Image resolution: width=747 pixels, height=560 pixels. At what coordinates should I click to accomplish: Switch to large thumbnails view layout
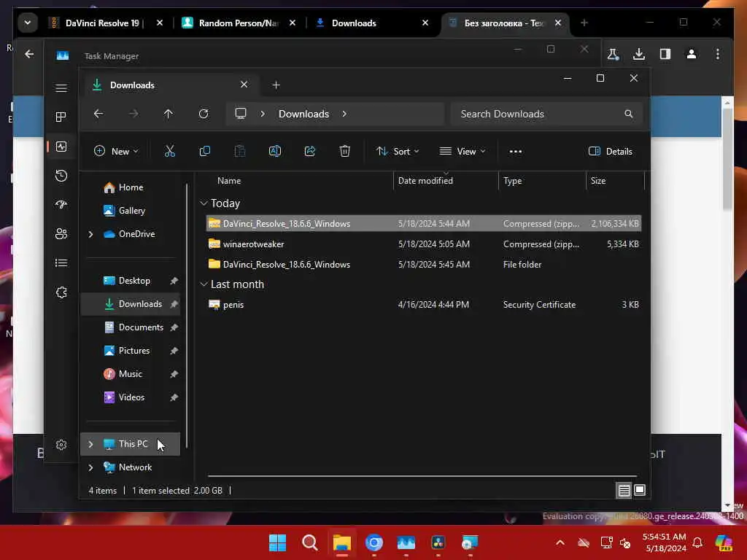[x=640, y=490]
